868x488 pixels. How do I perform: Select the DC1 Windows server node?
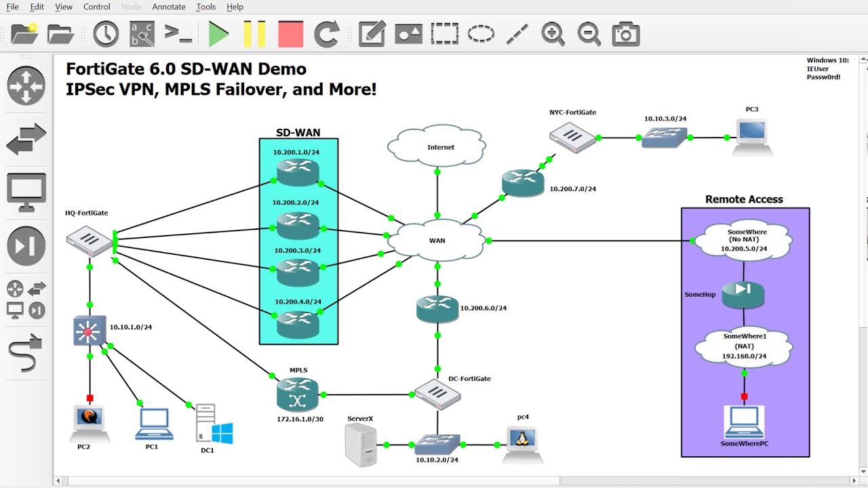[214, 424]
